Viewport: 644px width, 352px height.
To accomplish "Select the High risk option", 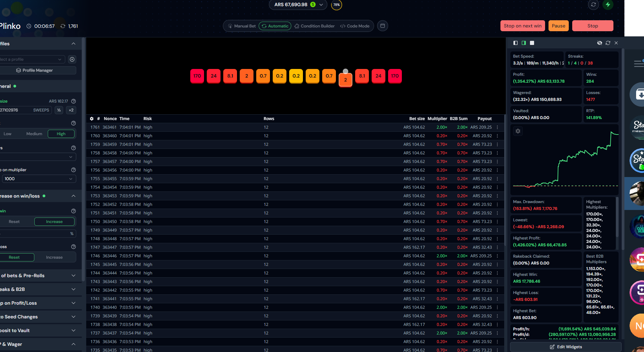I will point(61,134).
